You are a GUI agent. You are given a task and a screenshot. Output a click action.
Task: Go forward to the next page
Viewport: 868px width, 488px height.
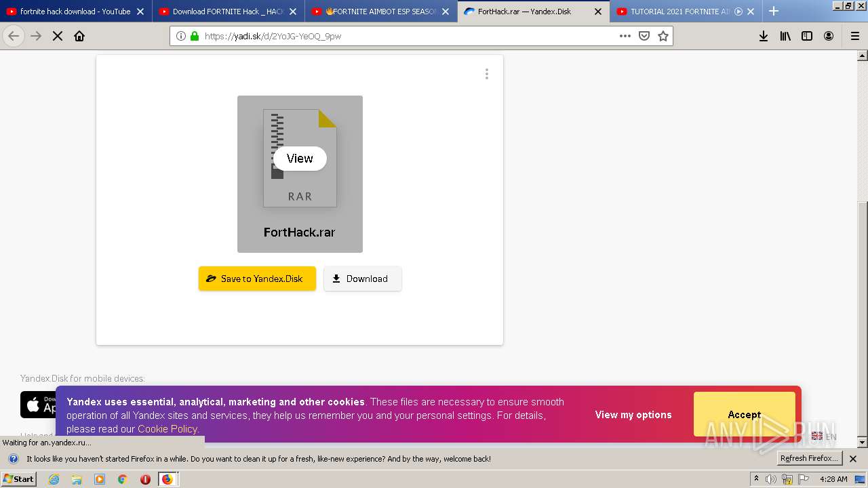point(36,36)
